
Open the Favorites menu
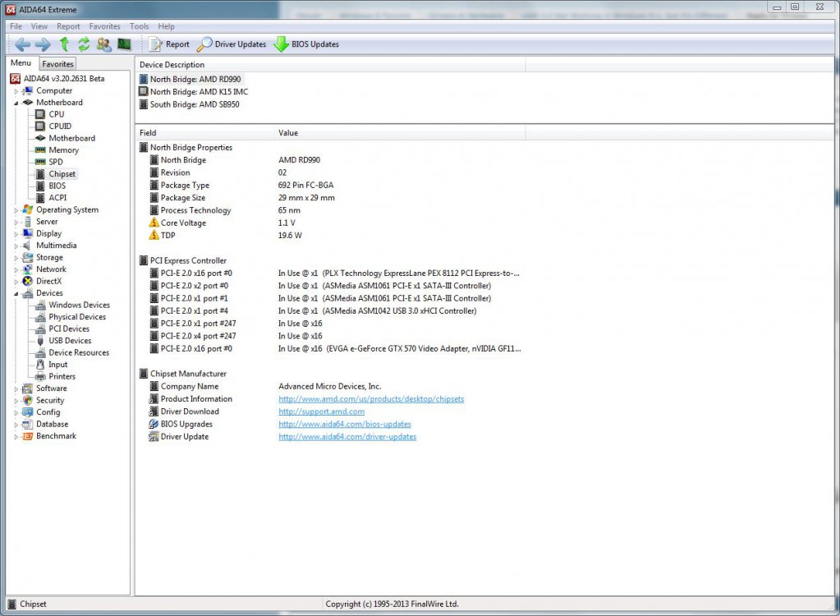pyautogui.click(x=104, y=26)
